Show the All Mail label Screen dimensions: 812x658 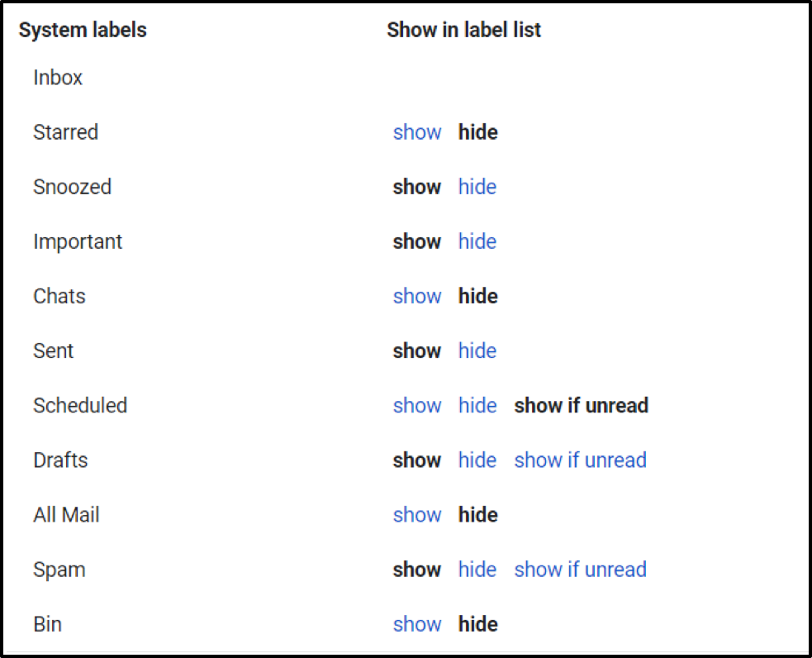(x=417, y=514)
